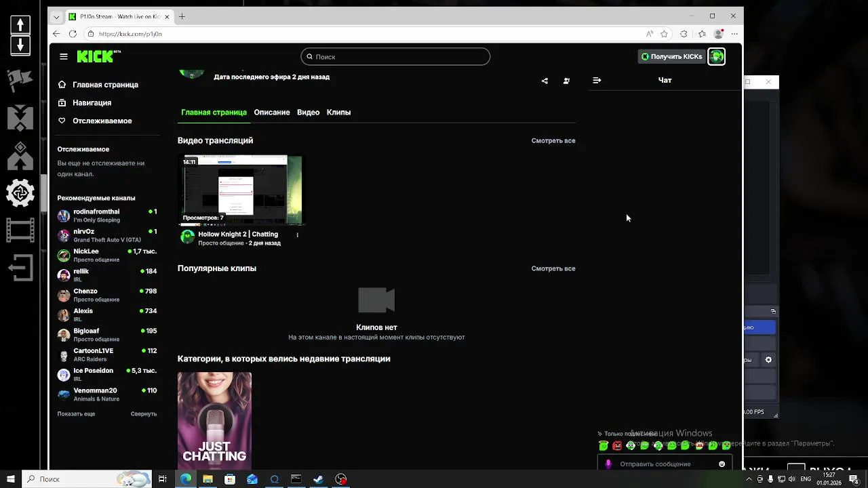Click the Venomman20 channel avatar

(64, 394)
